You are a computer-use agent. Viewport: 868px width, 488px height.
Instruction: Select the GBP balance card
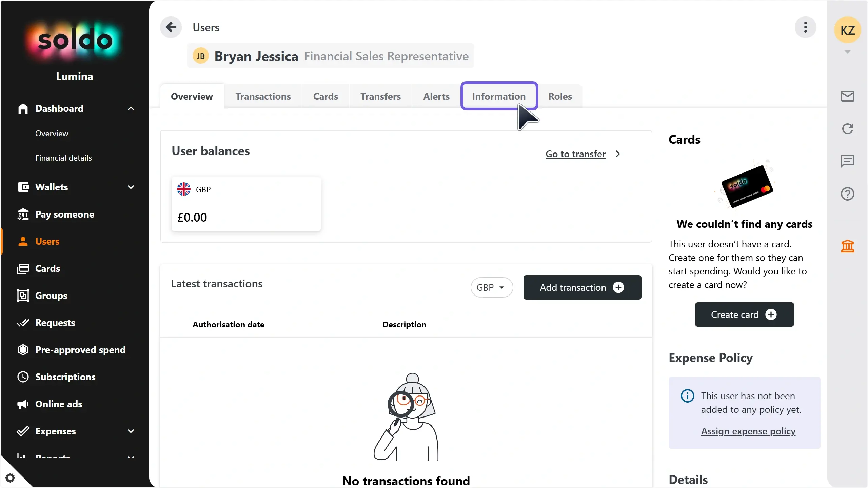pyautogui.click(x=246, y=204)
